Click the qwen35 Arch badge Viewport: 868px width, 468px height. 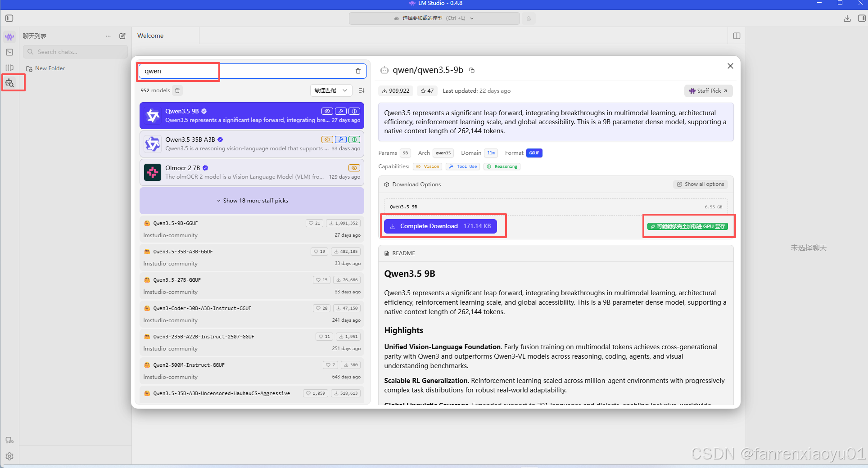pyautogui.click(x=443, y=153)
